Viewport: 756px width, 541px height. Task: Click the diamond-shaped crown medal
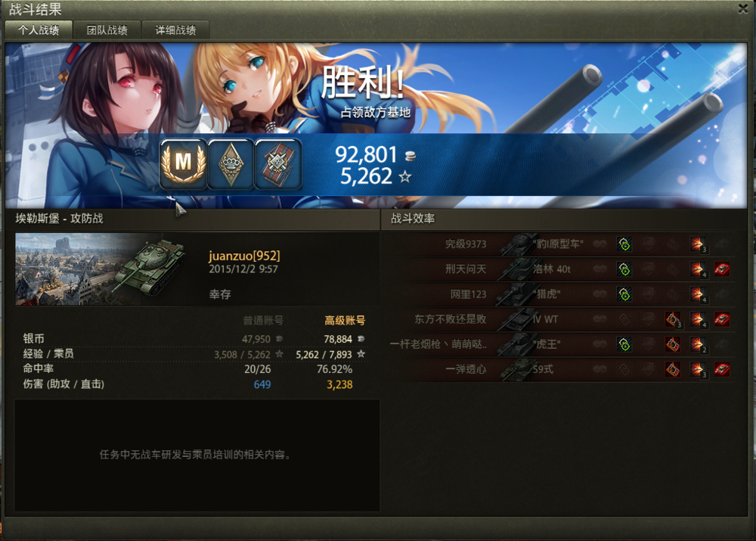(231, 163)
